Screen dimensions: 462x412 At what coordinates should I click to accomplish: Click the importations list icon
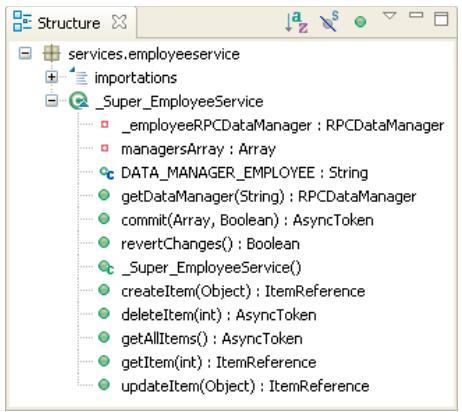pyautogui.click(x=79, y=76)
